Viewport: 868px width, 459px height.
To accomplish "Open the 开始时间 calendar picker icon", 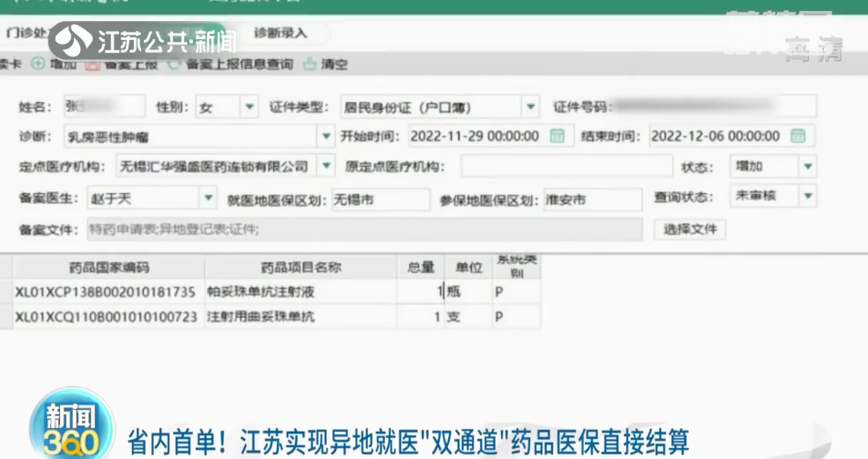I will coord(557,136).
